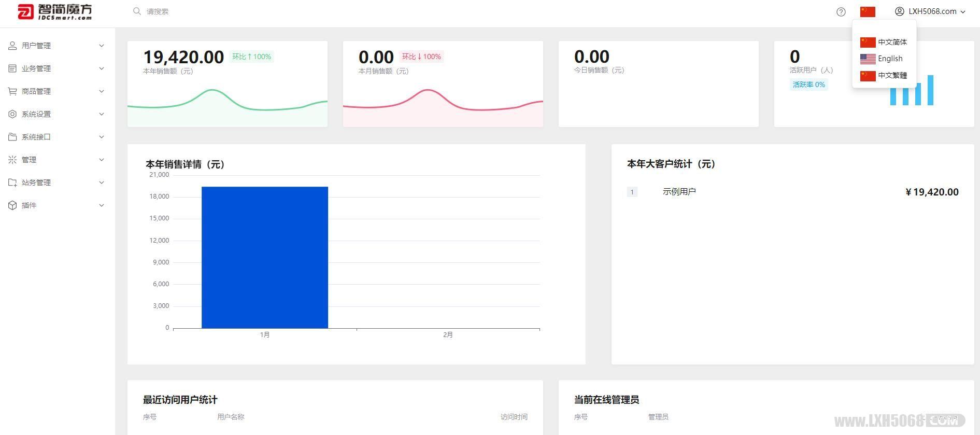Image resolution: width=980 pixels, height=435 pixels.
Task: Click the 本年销售详情（元）heading
Action: point(185,164)
